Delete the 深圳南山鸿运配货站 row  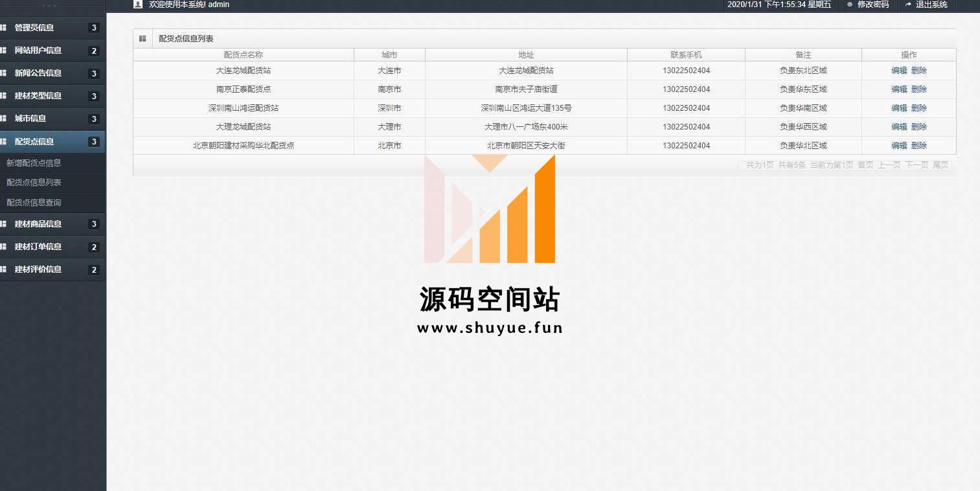point(919,108)
